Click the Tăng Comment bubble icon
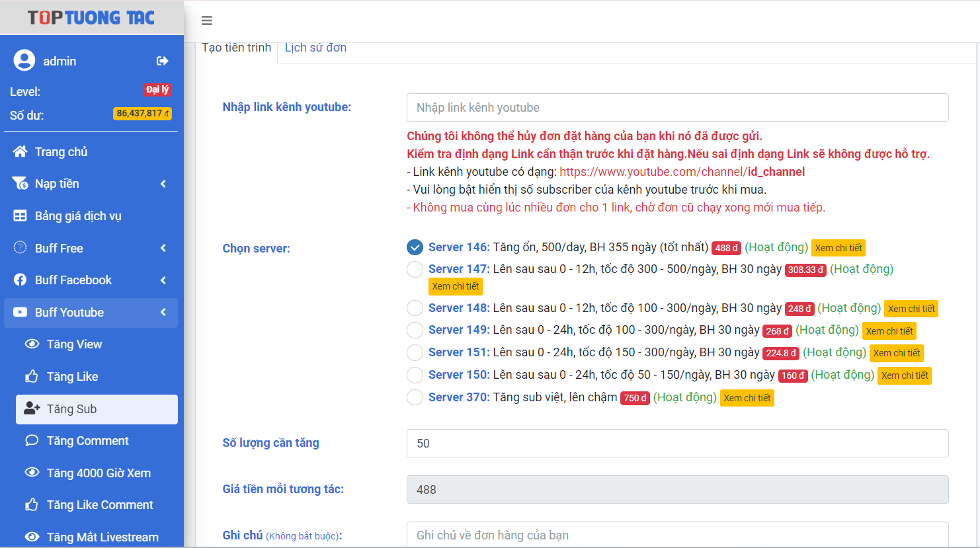 pyautogui.click(x=32, y=440)
